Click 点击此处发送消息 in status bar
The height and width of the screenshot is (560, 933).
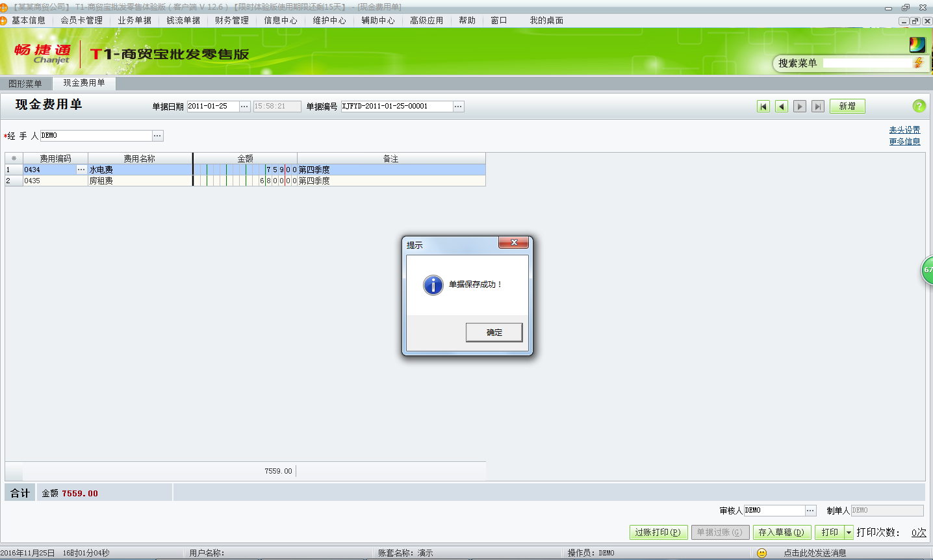coord(815,553)
